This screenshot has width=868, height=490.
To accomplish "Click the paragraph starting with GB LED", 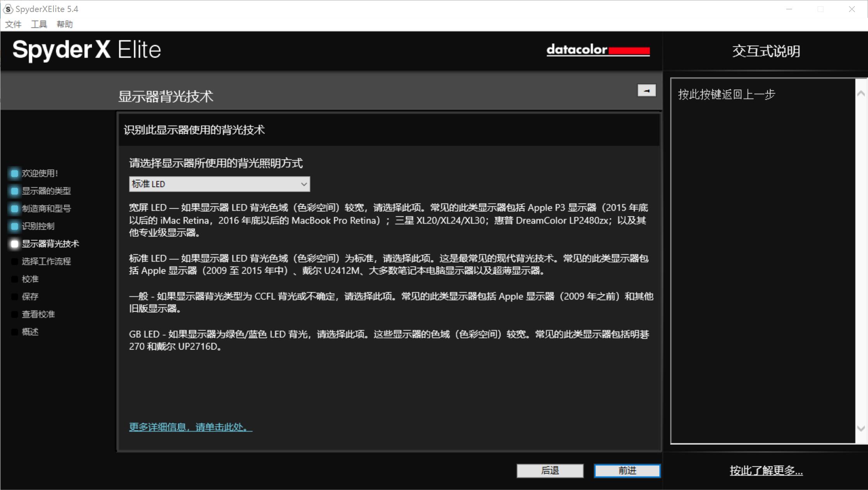I will pos(389,340).
